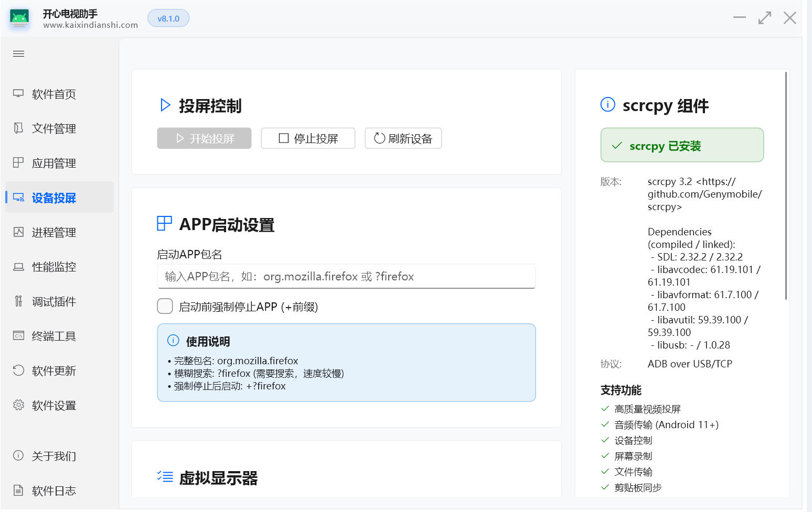Click the 软件首页 monitor icon
This screenshot has height=512, width=812.
click(18, 94)
